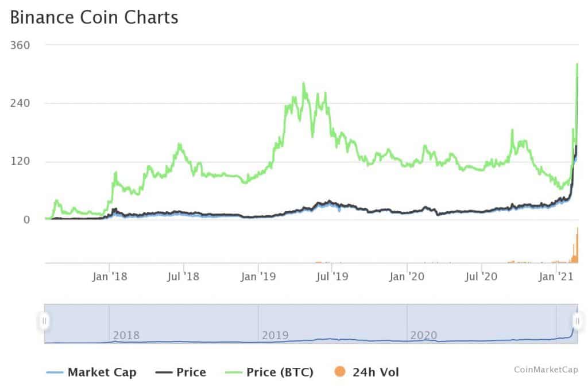The image size is (588, 392).
Task: Open the CoinMarketCap credit link
Action: pyautogui.click(x=546, y=370)
